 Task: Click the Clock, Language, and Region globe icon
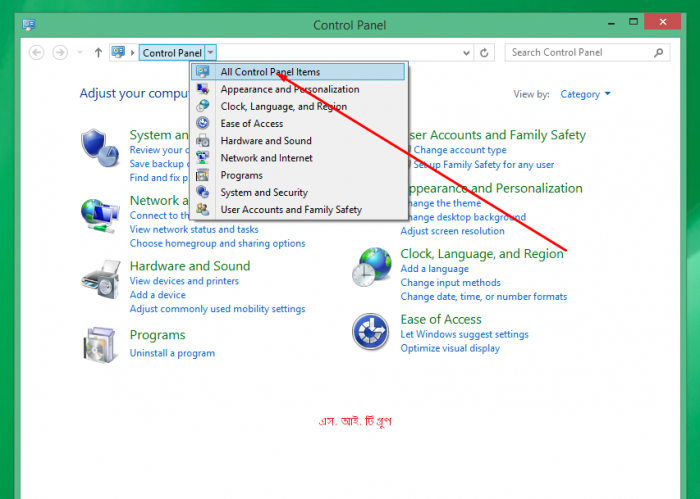point(371,267)
